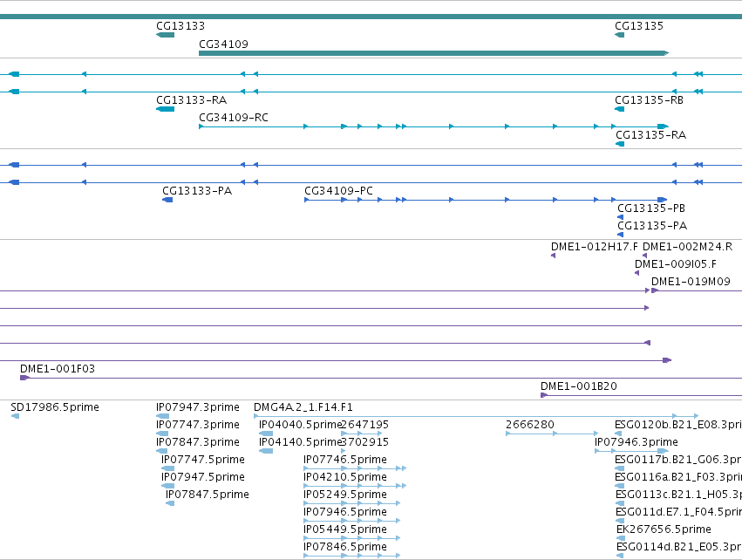Select the DME1-009I05.F clone label
The image size is (742, 560).
pyautogui.click(x=675, y=264)
